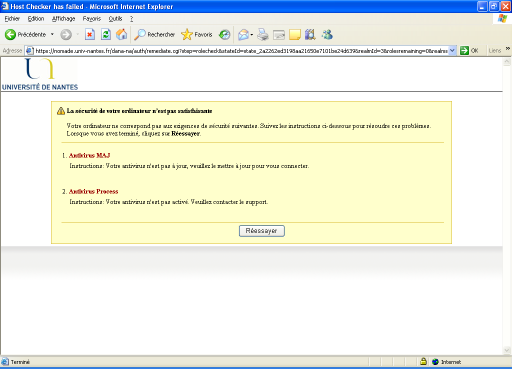Click the Internet zone status indicator
This screenshot has width=512, height=369.
point(446,362)
